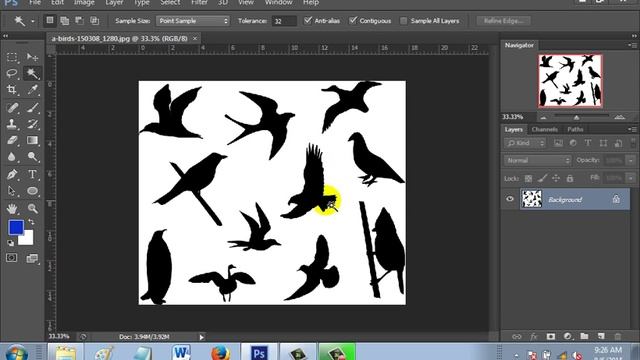Image resolution: width=640 pixels, height=360 pixels.
Task: Select the Lasso tool
Action: tap(12, 73)
